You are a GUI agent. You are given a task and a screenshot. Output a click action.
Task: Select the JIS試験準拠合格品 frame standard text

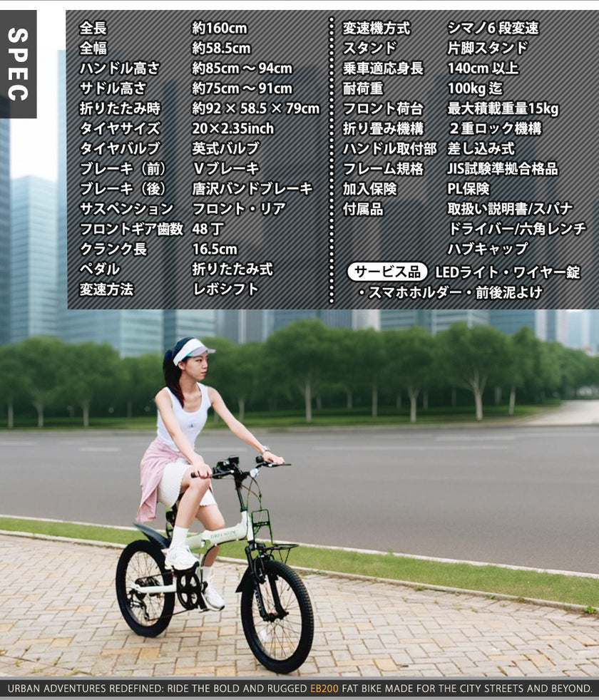pyautogui.click(x=502, y=170)
